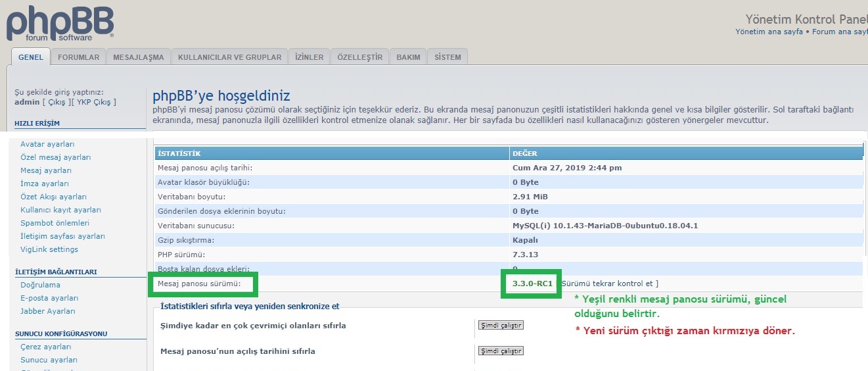Select PHP version value 7.3.13

[x=526, y=255]
